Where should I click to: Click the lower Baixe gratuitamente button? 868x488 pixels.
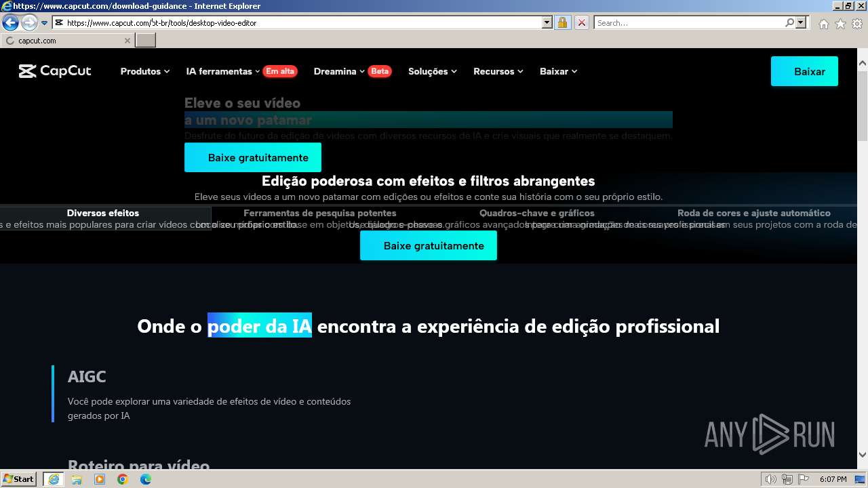pyautogui.click(x=429, y=245)
